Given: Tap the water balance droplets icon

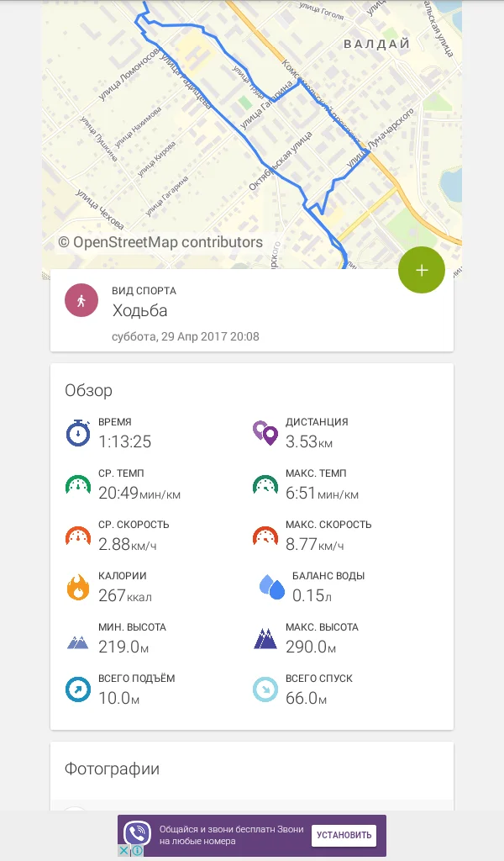Looking at the screenshot, I should [272, 586].
